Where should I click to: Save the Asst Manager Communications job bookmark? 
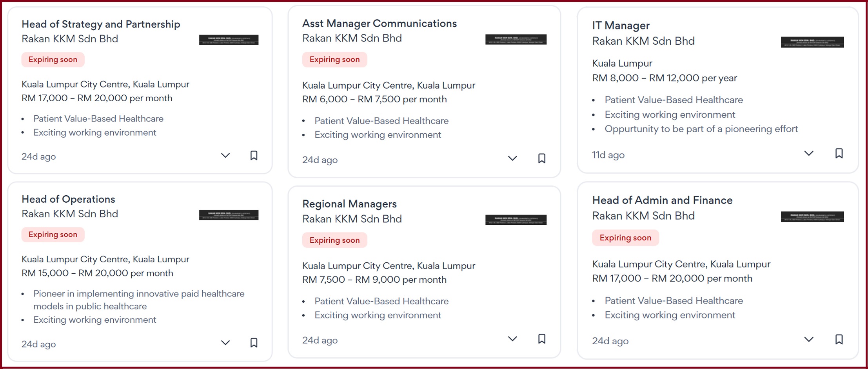(541, 158)
